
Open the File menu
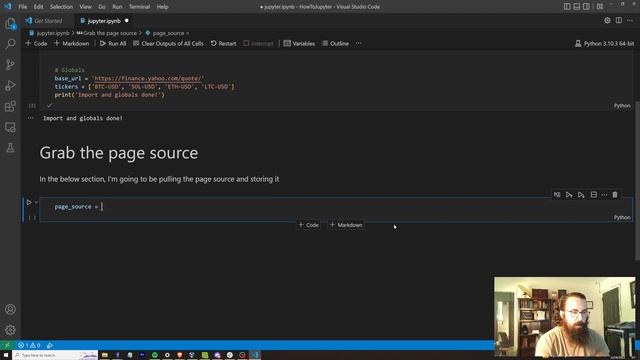pos(22,7)
